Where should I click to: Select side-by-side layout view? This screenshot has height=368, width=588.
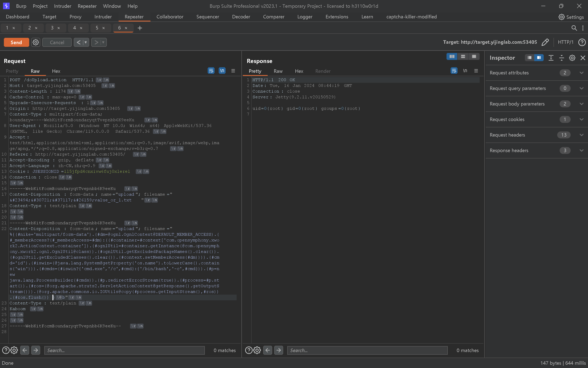[x=452, y=56]
